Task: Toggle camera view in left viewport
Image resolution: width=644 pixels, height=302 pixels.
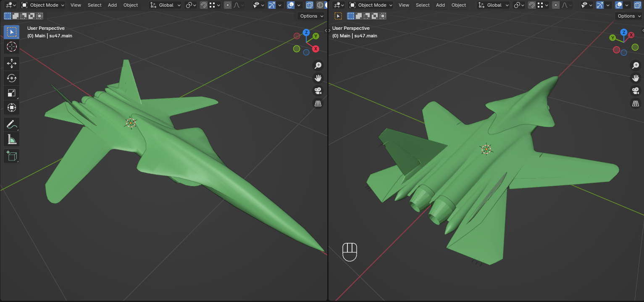Action: coord(318,91)
